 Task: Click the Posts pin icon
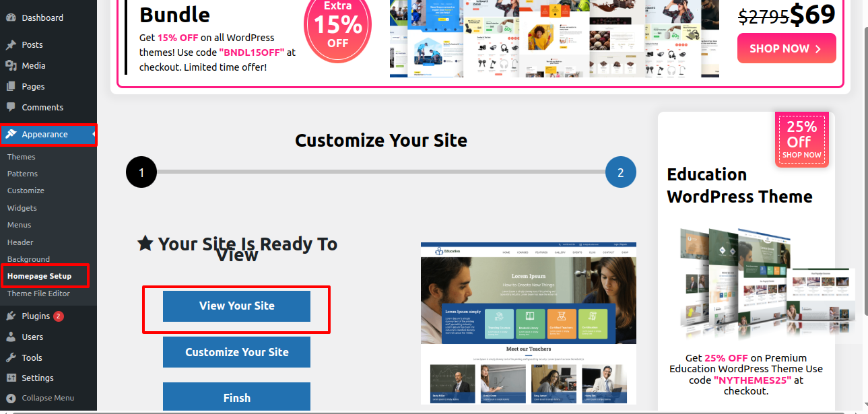(x=11, y=45)
